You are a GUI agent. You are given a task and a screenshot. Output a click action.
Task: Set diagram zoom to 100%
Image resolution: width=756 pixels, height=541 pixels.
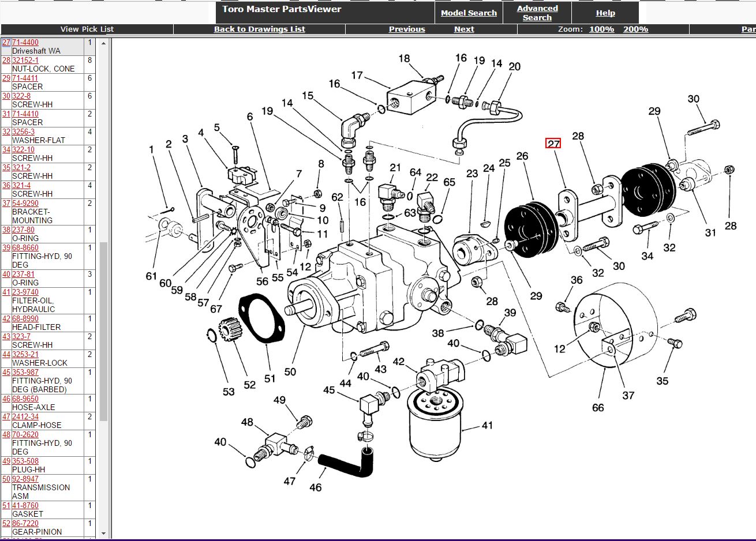601,29
